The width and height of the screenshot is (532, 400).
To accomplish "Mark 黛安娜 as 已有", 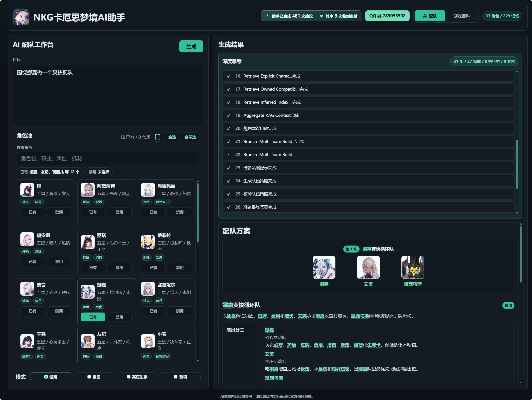I will pyautogui.click(x=33, y=262).
